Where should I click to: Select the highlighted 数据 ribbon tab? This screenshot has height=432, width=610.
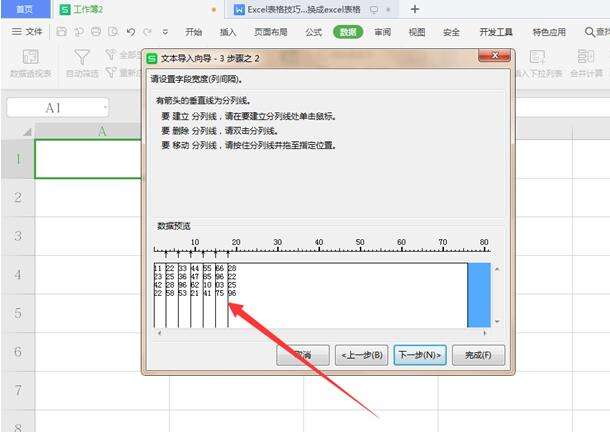tap(348, 32)
